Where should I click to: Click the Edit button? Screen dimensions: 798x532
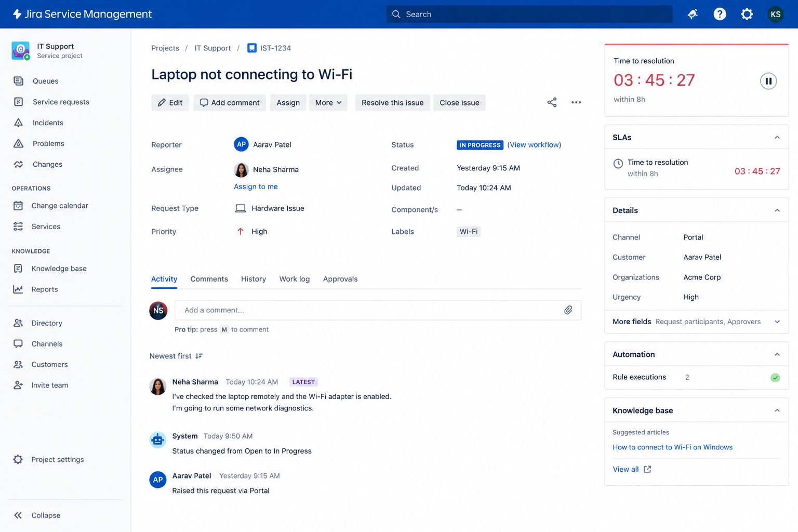pos(170,102)
